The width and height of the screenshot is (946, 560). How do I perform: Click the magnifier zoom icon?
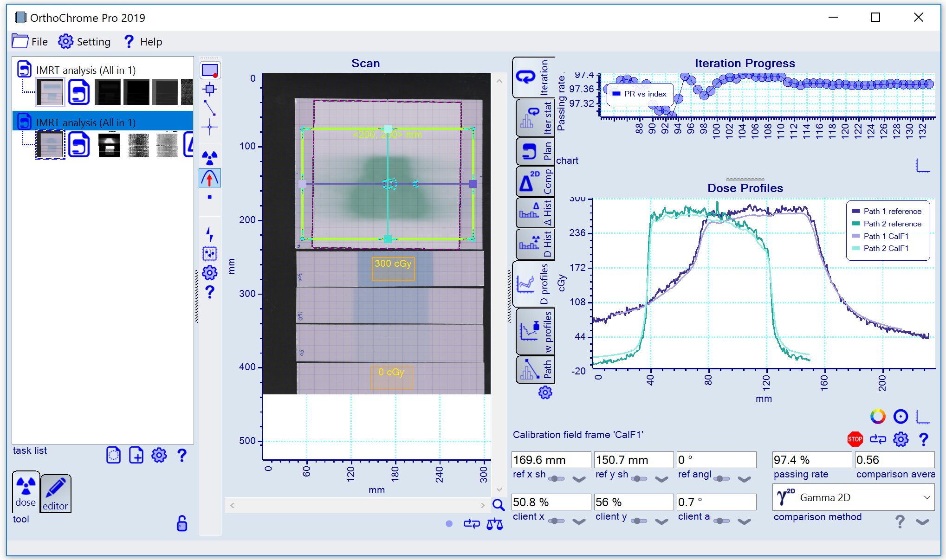pos(499,505)
